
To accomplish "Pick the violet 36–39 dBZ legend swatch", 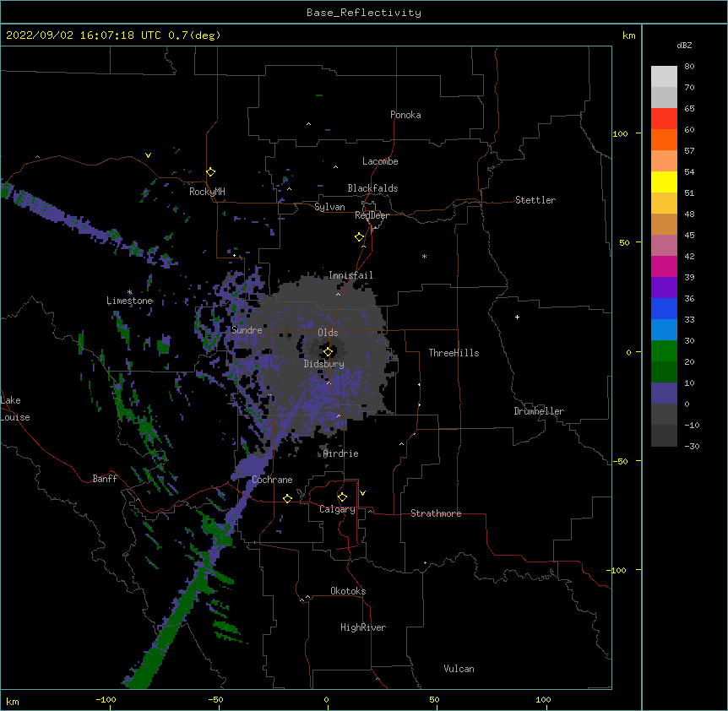I will (664, 288).
